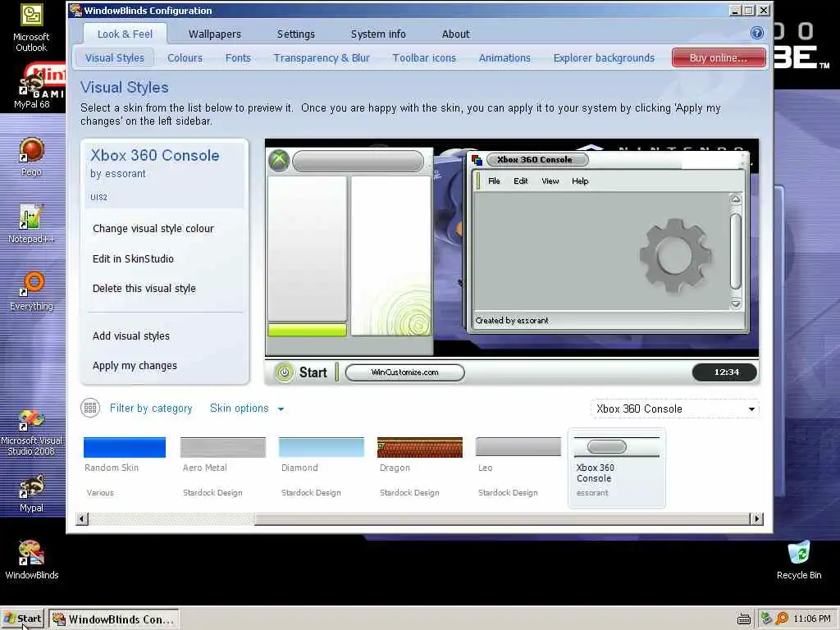
Task: Click Delete this visual style
Action: pos(144,288)
